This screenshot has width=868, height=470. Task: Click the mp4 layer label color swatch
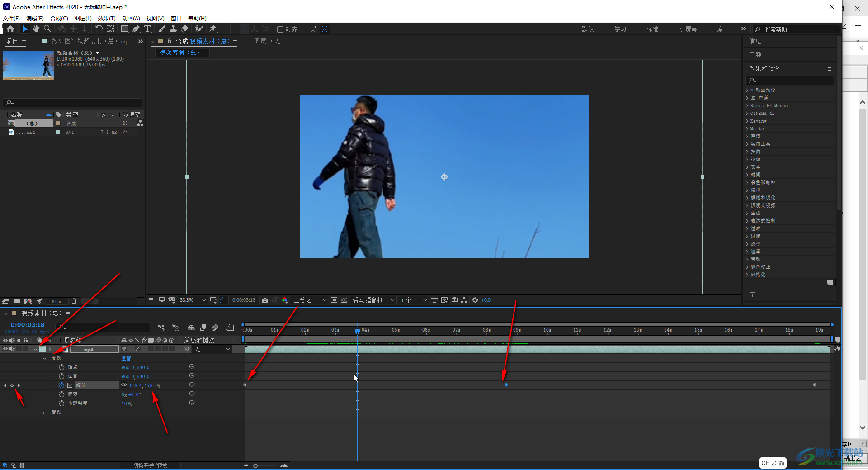click(42, 349)
